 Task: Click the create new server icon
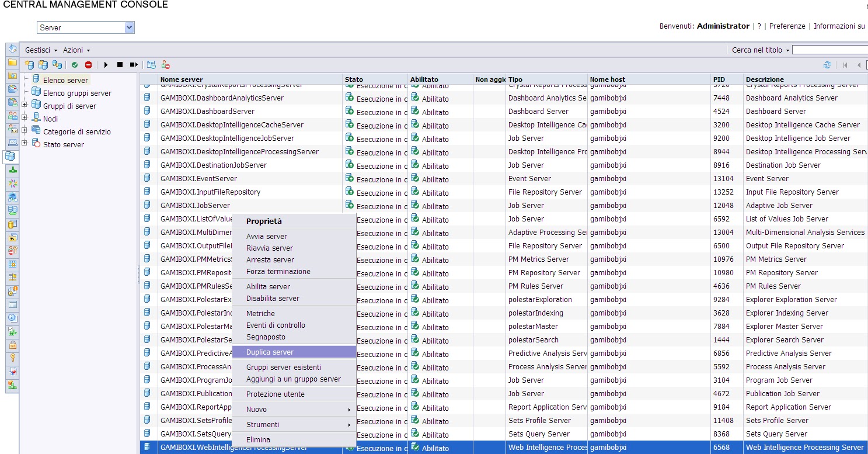[29, 65]
